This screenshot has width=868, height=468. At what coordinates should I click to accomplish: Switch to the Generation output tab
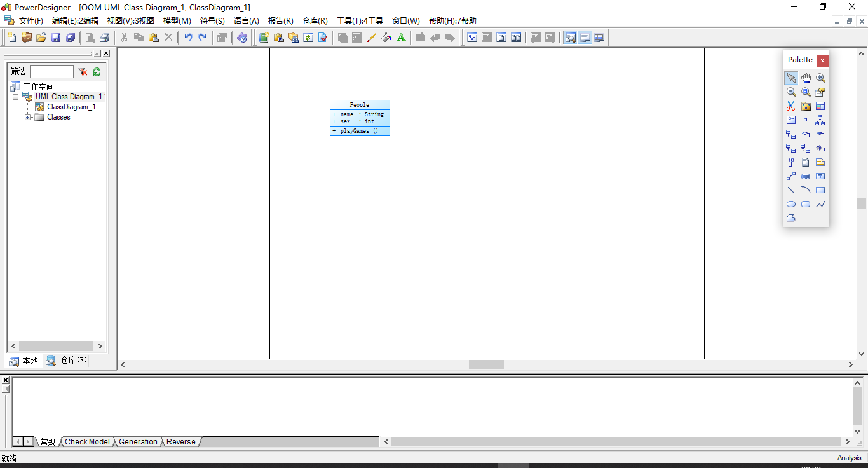(137, 441)
